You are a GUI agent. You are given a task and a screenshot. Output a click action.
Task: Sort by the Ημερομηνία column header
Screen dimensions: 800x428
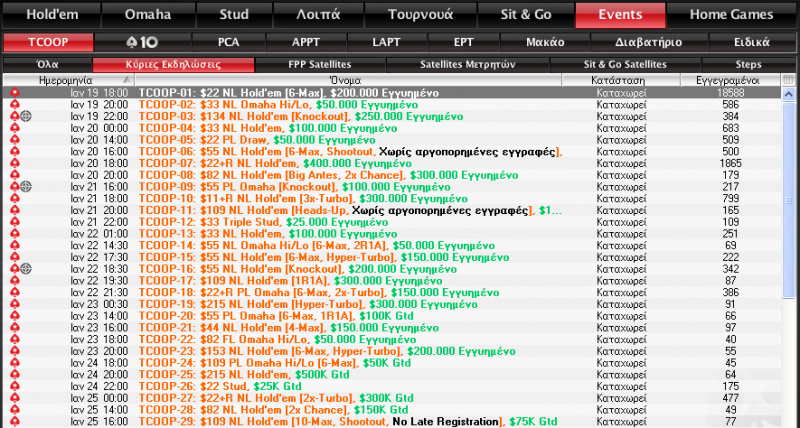pos(68,80)
